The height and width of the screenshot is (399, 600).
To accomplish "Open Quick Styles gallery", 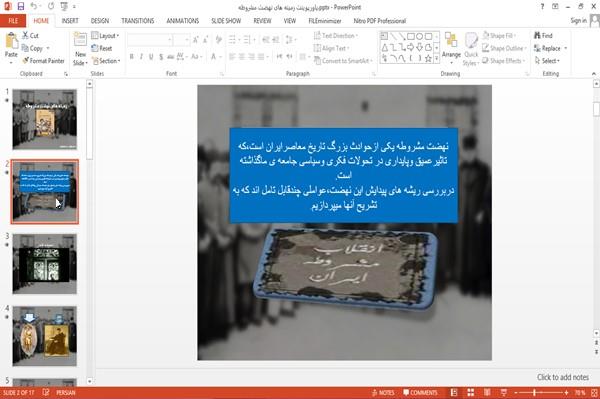I will (471, 49).
